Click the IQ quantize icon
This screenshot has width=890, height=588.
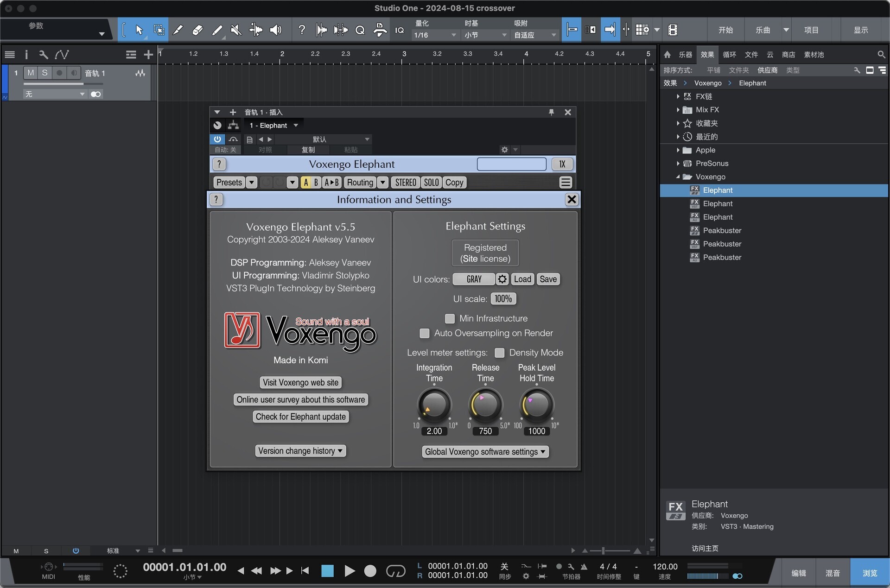(399, 30)
